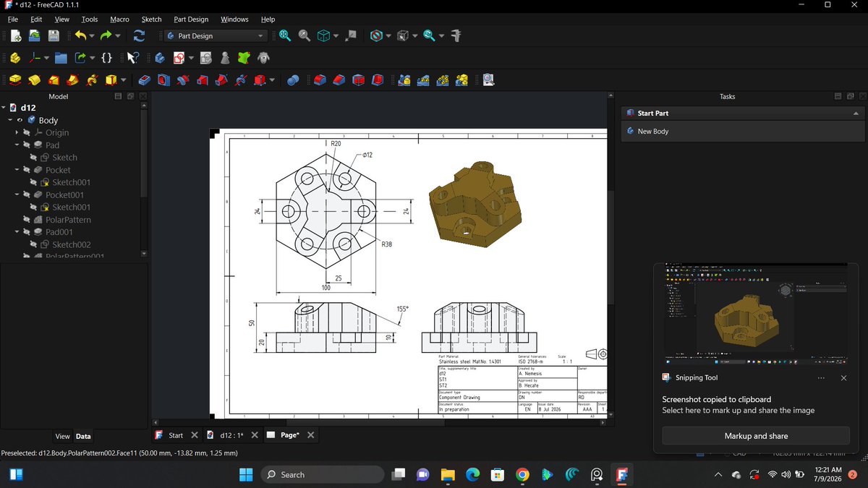Image resolution: width=868 pixels, height=488 pixels.
Task: Open the Part Design workbench dropdown
Action: (x=216, y=35)
